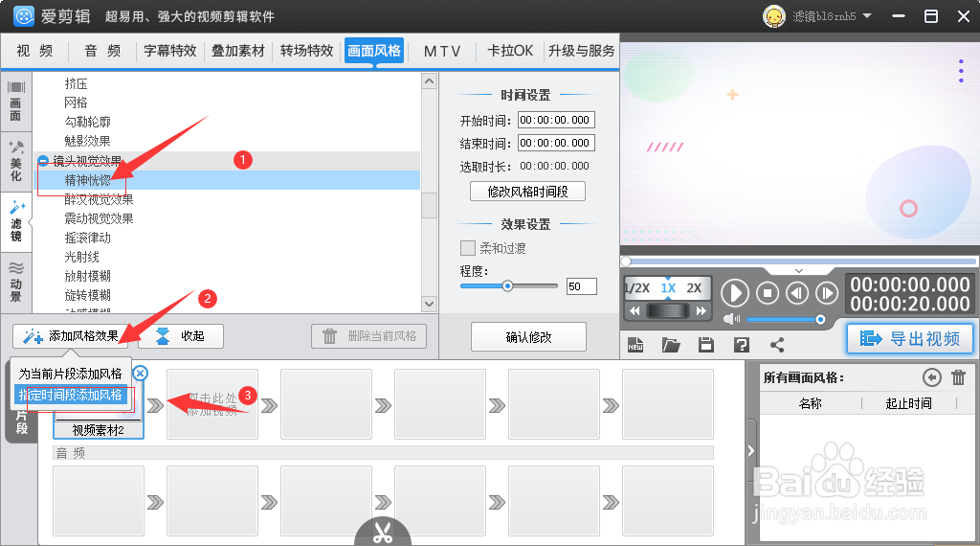Click the 结束时间 input field
This screenshot has width=980, height=546.
tap(556, 144)
